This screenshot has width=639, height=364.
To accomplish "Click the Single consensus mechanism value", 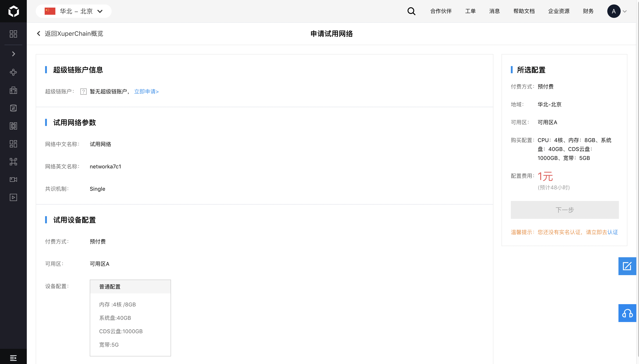I will (98, 189).
